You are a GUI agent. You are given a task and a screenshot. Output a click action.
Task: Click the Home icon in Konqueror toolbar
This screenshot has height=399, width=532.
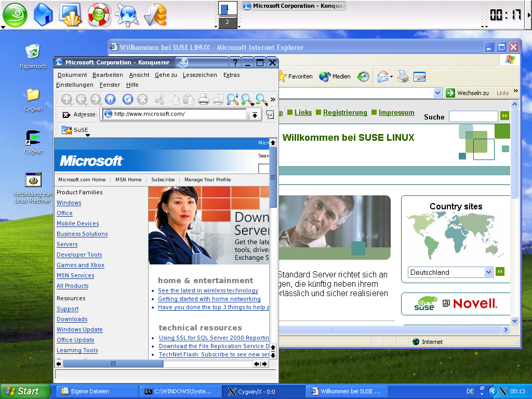110,99
